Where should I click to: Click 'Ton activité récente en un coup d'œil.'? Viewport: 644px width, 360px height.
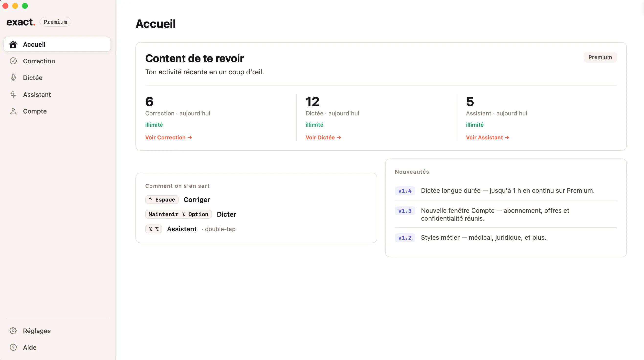click(x=204, y=72)
